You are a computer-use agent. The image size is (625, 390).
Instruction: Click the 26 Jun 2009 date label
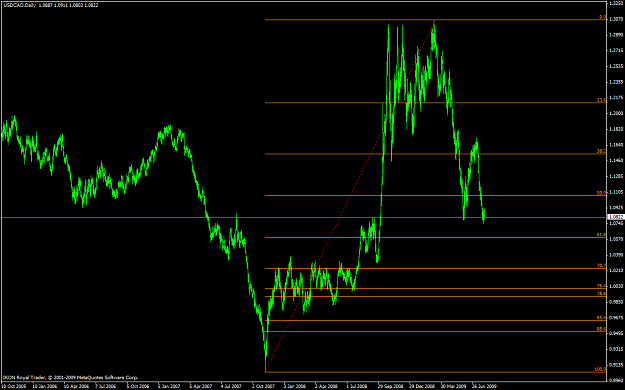pos(484,386)
